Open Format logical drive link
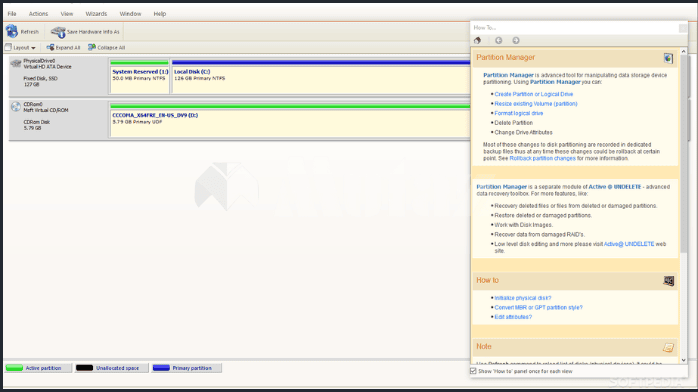This screenshot has height=392, width=698. pyautogui.click(x=519, y=113)
